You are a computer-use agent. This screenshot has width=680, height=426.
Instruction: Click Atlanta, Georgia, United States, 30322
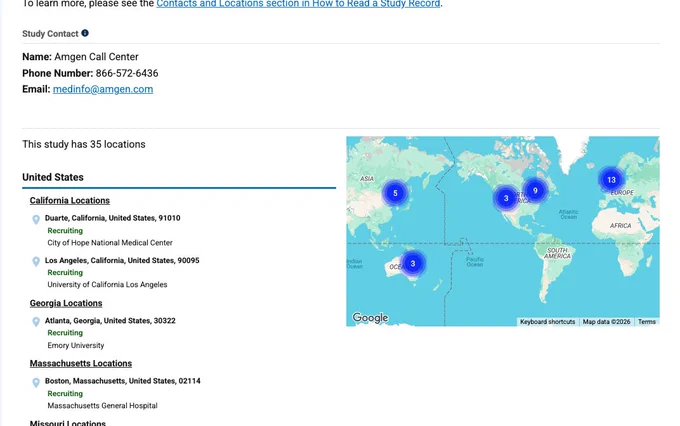pyautogui.click(x=110, y=321)
